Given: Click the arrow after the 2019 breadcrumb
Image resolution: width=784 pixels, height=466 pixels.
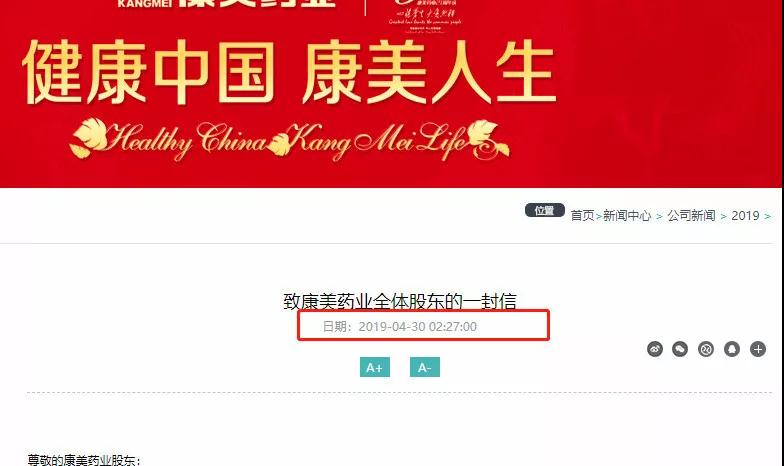Looking at the screenshot, I should pyautogui.click(x=767, y=216).
